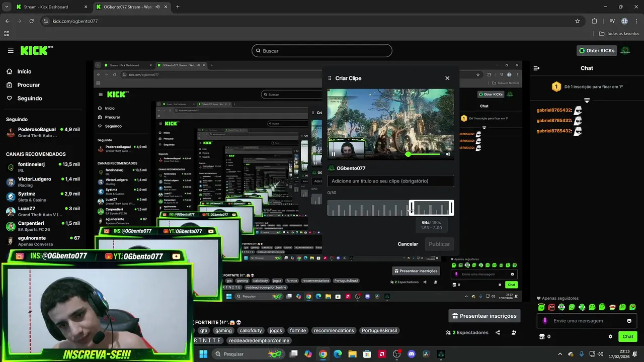
Task: Open Windows Start menu
Action: click(203, 354)
